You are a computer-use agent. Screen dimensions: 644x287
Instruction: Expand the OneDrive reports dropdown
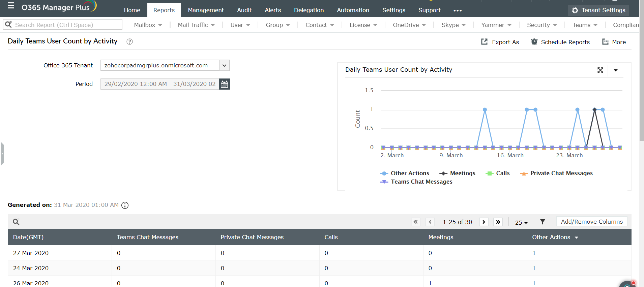point(409,25)
